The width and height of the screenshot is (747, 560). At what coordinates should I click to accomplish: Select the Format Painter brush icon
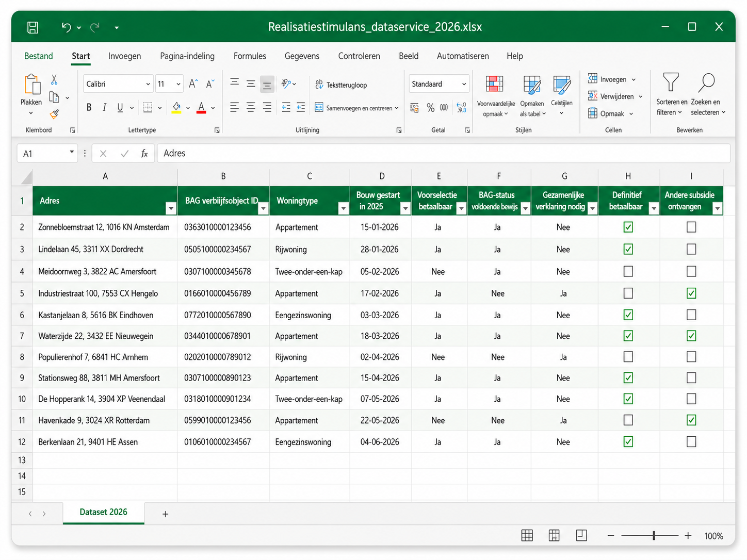(54, 114)
